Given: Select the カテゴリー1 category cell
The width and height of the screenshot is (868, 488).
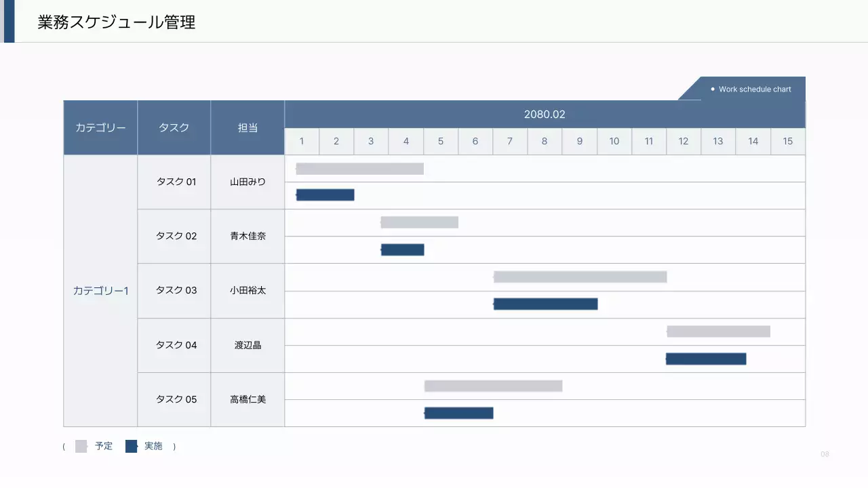Looking at the screenshot, I should [x=100, y=291].
